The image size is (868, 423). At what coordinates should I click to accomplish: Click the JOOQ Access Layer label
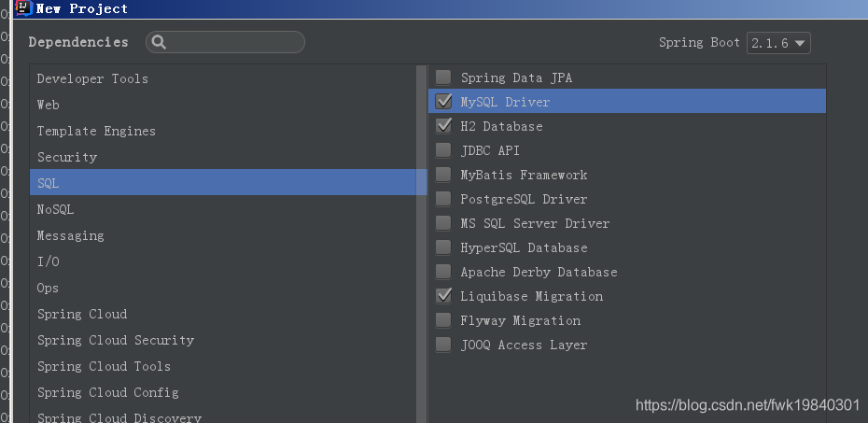pos(524,345)
